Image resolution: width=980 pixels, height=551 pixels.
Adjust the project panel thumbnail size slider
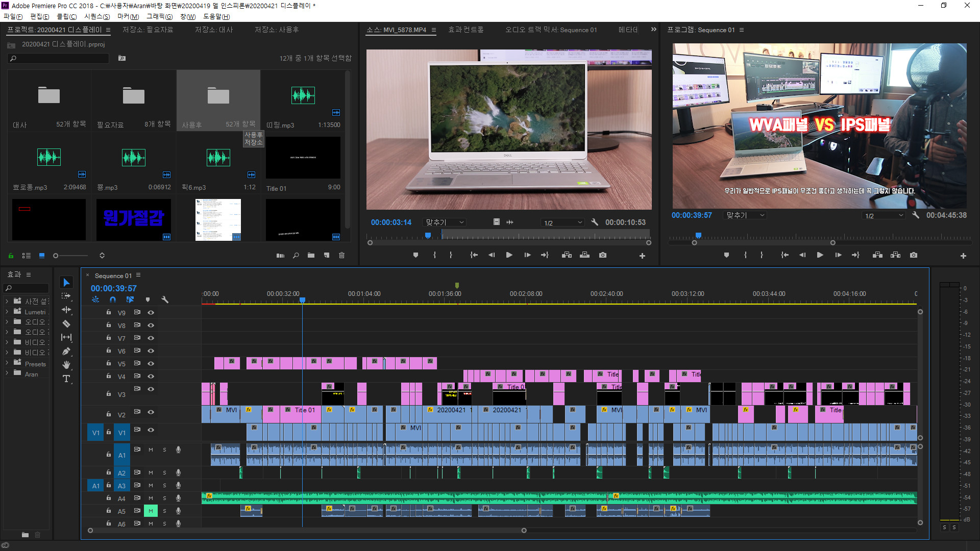click(56, 256)
